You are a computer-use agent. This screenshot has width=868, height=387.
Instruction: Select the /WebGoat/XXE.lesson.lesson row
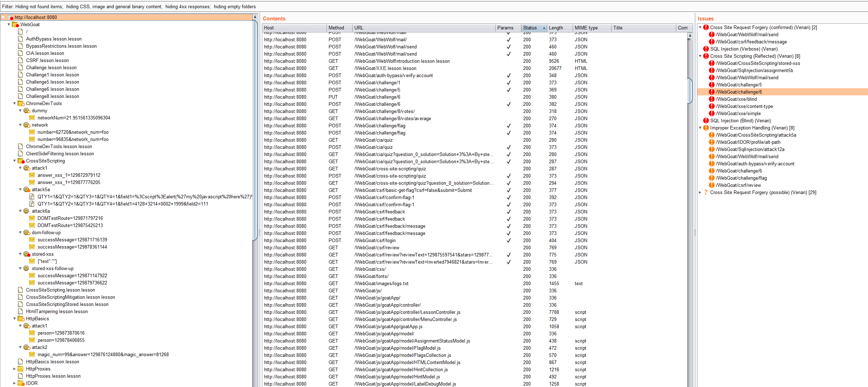pyautogui.click(x=475, y=68)
